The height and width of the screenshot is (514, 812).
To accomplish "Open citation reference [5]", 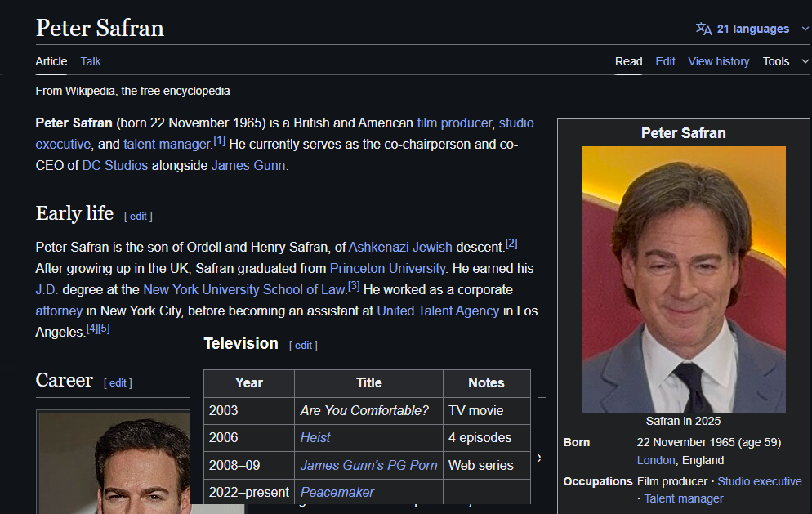I will point(104,329).
